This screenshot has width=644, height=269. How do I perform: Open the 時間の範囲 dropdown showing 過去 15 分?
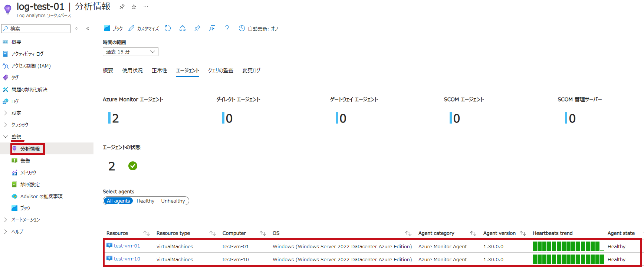[131, 52]
